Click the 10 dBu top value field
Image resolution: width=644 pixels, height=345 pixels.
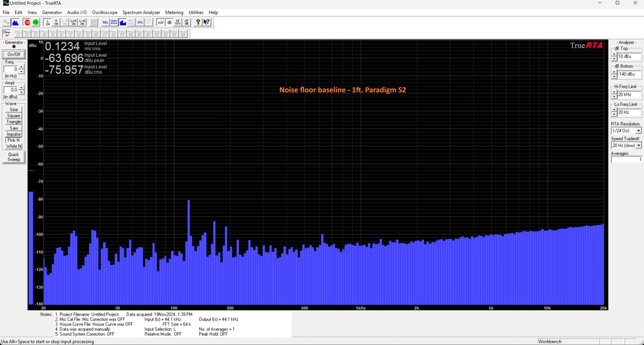tap(629, 56)
